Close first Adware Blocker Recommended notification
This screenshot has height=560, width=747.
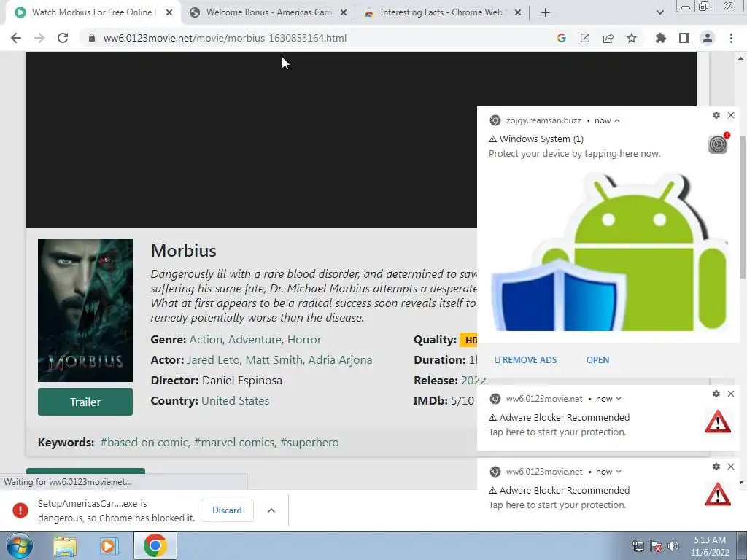pos(731,394)
